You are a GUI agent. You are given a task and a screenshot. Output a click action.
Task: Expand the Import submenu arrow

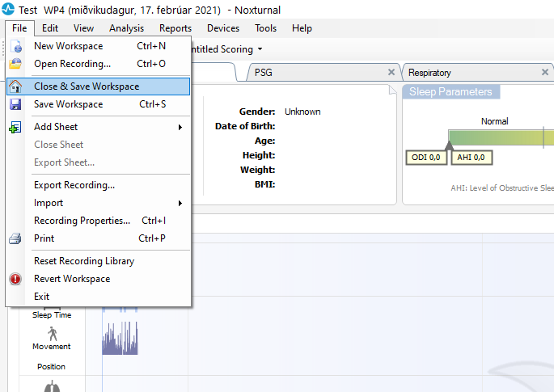[180, 203]
